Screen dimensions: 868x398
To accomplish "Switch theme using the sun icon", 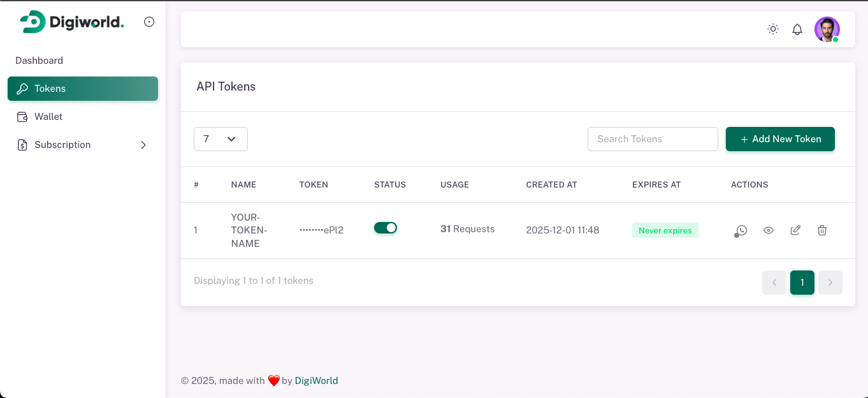I will 773,29.
